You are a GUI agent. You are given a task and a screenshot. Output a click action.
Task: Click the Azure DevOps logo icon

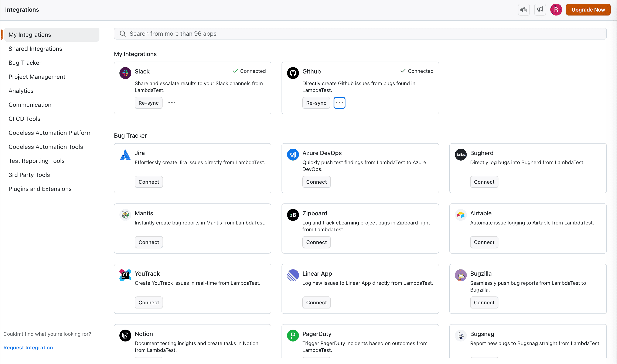293,155
